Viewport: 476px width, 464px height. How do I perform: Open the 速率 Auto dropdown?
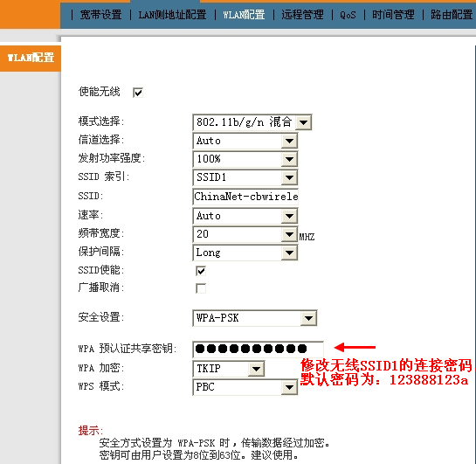(245, 216)
